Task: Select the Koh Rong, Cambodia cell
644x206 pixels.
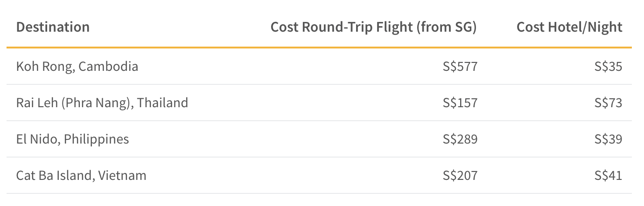Action: [x=77, y=66]
